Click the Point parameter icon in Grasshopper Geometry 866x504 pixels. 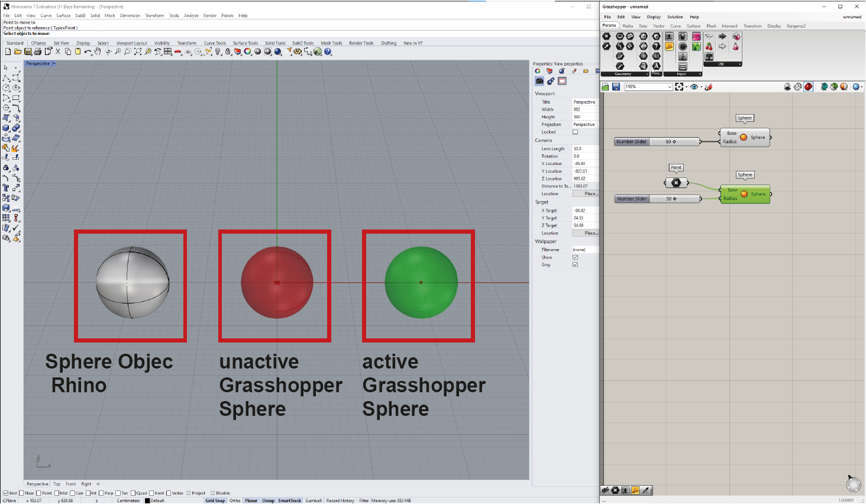point(606,36)
